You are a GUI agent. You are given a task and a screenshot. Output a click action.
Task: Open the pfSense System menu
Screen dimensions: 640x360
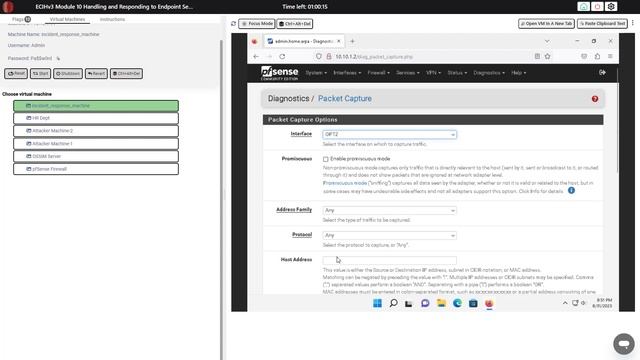click(316, 73)
